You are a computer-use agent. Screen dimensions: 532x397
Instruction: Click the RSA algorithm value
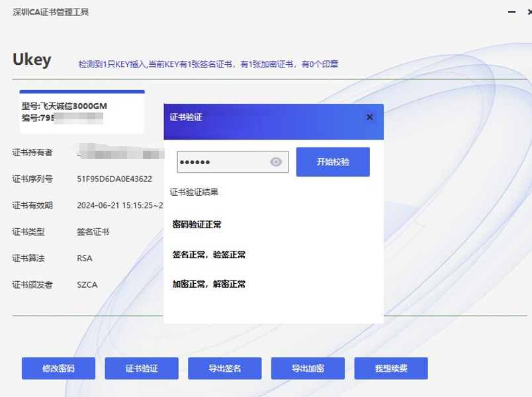pos(85,258)
